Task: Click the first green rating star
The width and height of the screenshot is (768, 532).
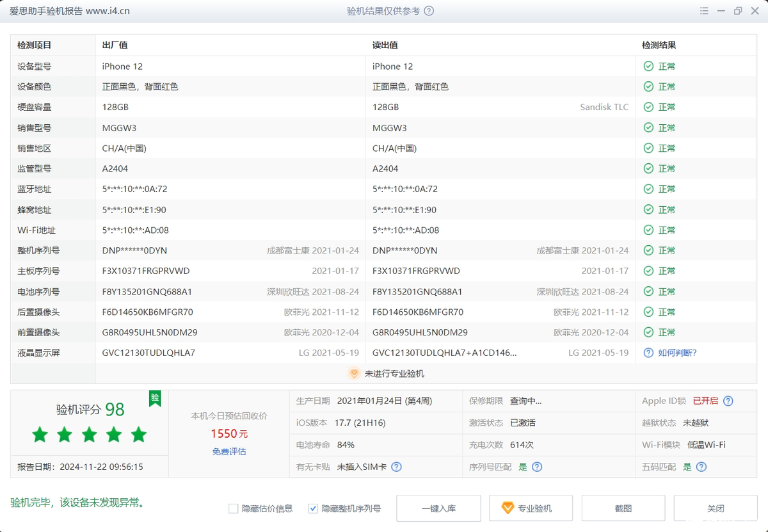Action: click(x=40, y=435)
